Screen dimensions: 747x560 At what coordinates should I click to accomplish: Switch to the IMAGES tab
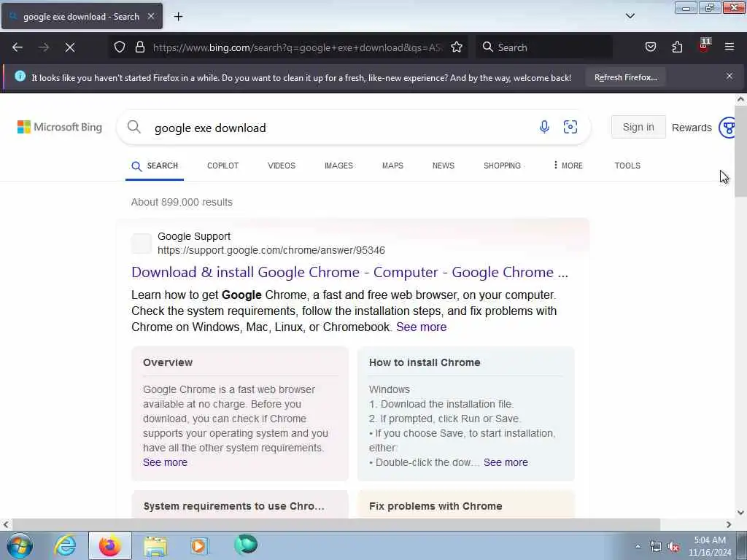coord(338,166)
